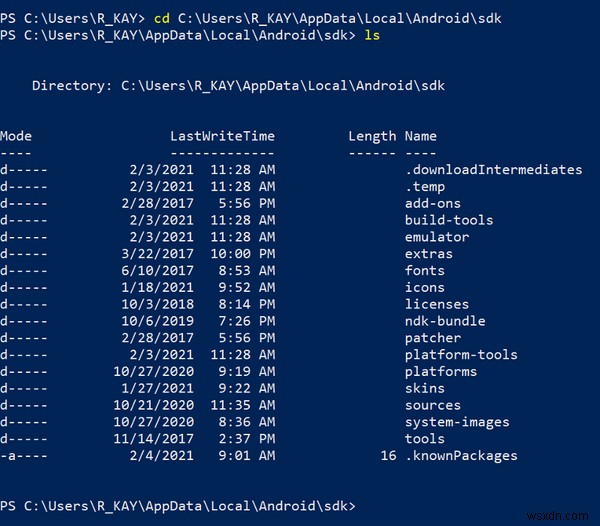Click the system-images directory name

pyautogui.click(x=457, y=422)
